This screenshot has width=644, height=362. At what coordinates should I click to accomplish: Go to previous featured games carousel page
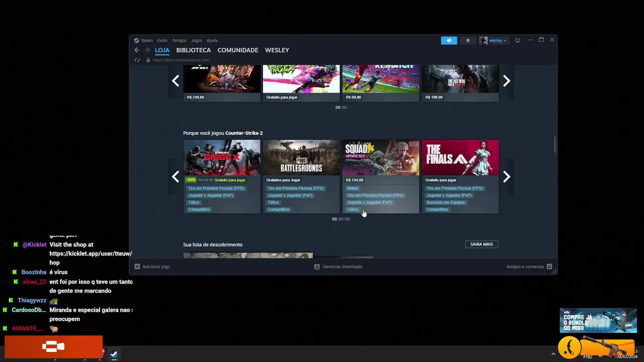click(x=175, y=81)
